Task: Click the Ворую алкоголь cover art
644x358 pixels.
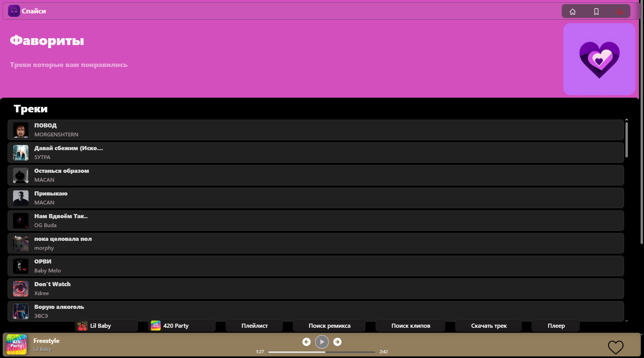Action: pos(21,311)
